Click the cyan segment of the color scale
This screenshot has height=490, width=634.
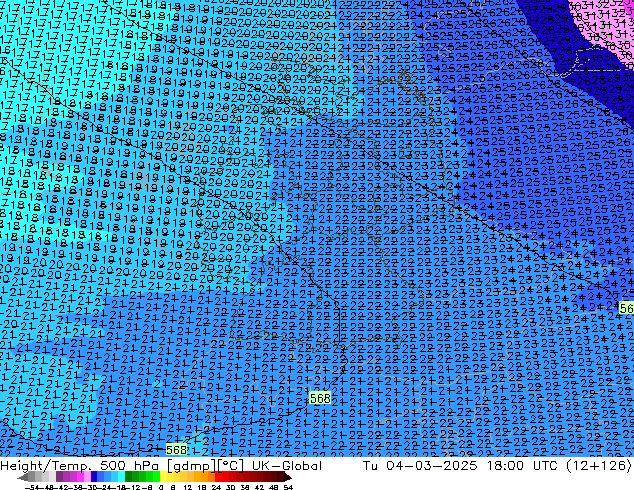coord(121,477)
